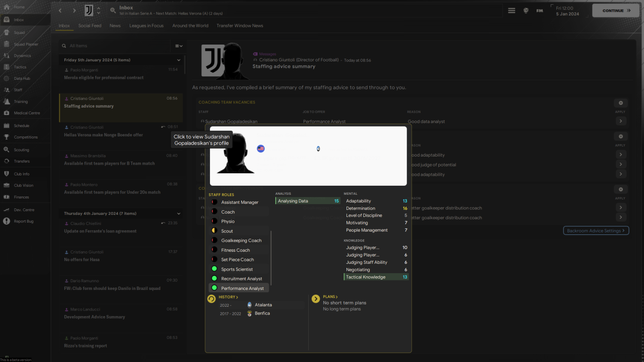644x362 pixels.
Task: Open the Tactics screen from the sidebar
Action: click(20, 67)
